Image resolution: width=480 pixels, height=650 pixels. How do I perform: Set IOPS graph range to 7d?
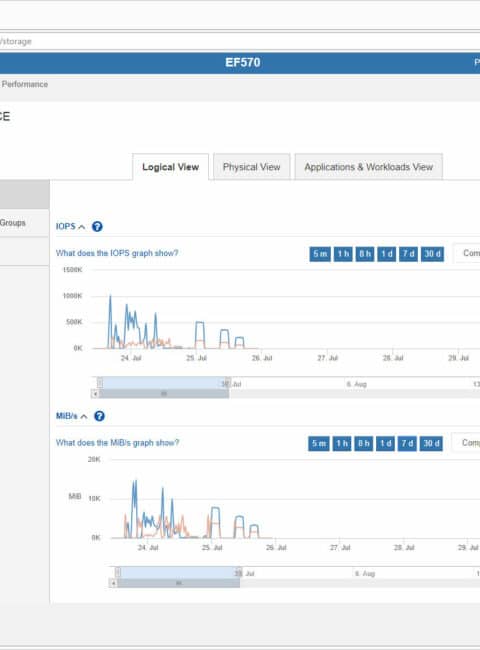pyautogui.click(x=408, y=254)
